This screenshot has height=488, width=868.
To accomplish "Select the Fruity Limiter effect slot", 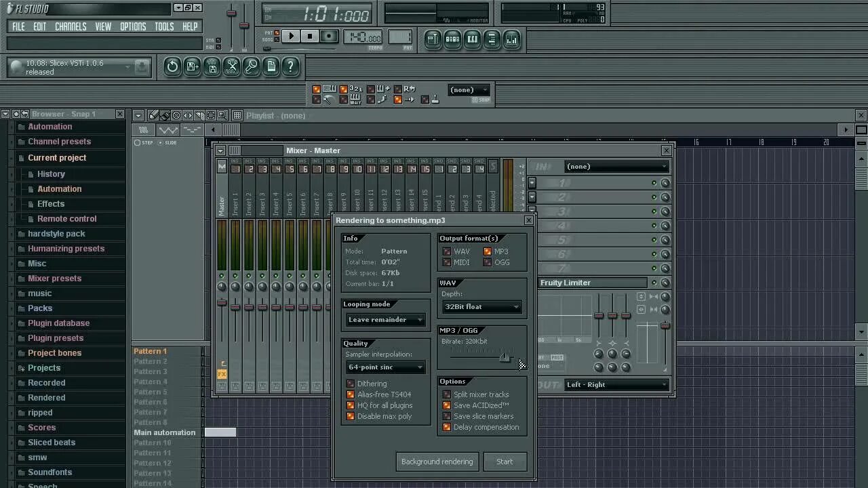I will 593,283.
